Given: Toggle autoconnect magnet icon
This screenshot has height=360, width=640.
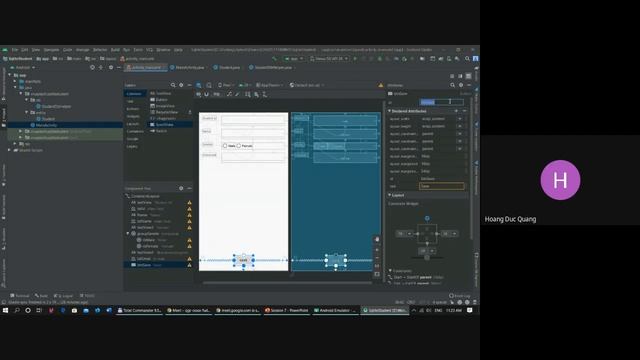Looking at the screenshot, I should 207,94.
